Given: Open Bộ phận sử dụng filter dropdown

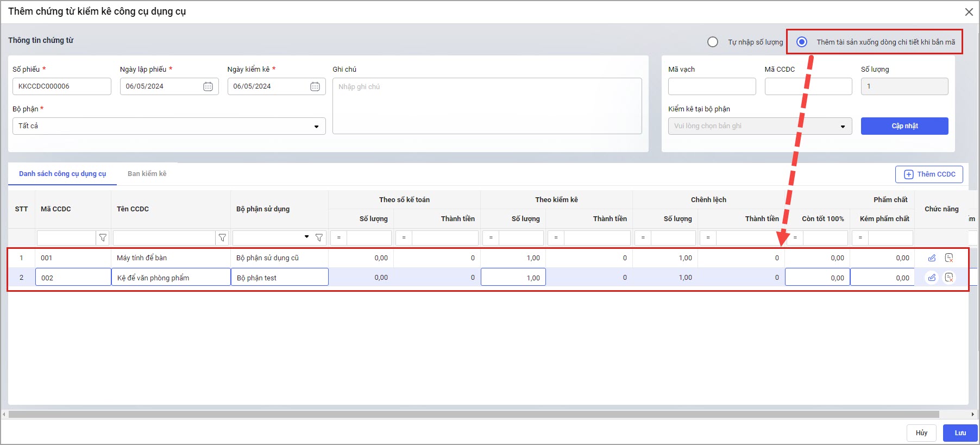Looking at the screenshot, I should pos(306,237).
